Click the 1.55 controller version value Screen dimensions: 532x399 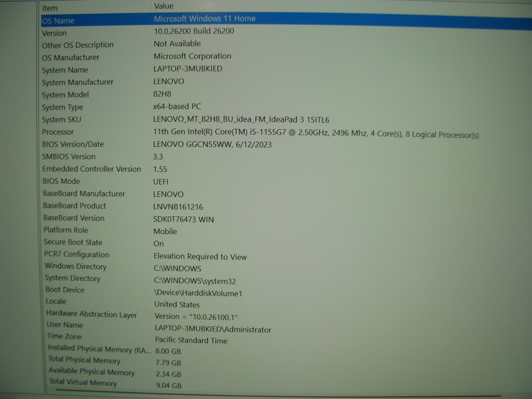(x=160, y=169)
